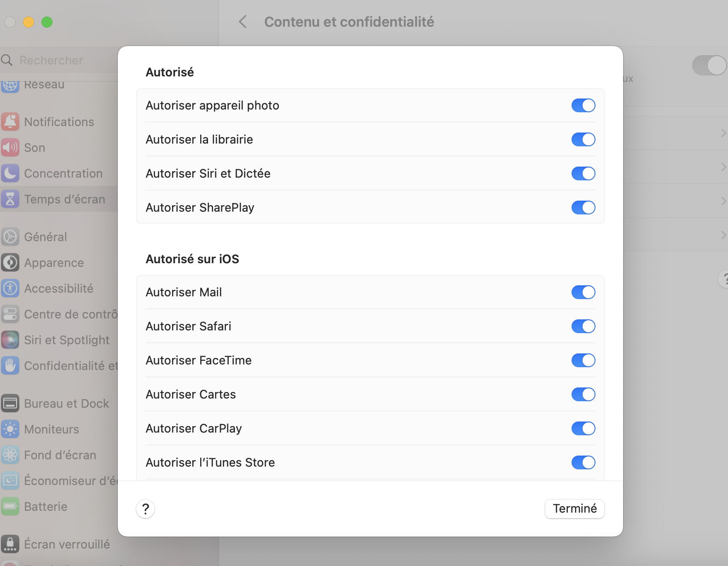Go back using the header chevron
The width and height of the screenshot is (728, 566).
coord(243,22)
